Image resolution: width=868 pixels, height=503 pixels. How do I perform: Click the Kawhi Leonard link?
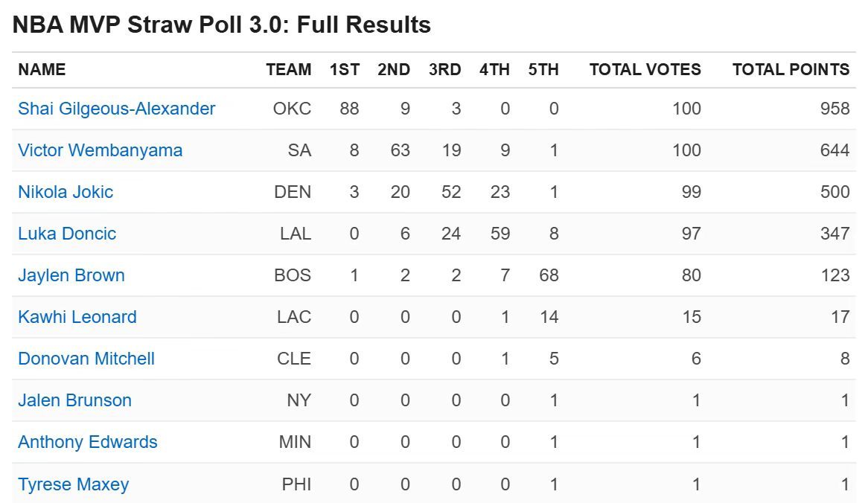77,317
